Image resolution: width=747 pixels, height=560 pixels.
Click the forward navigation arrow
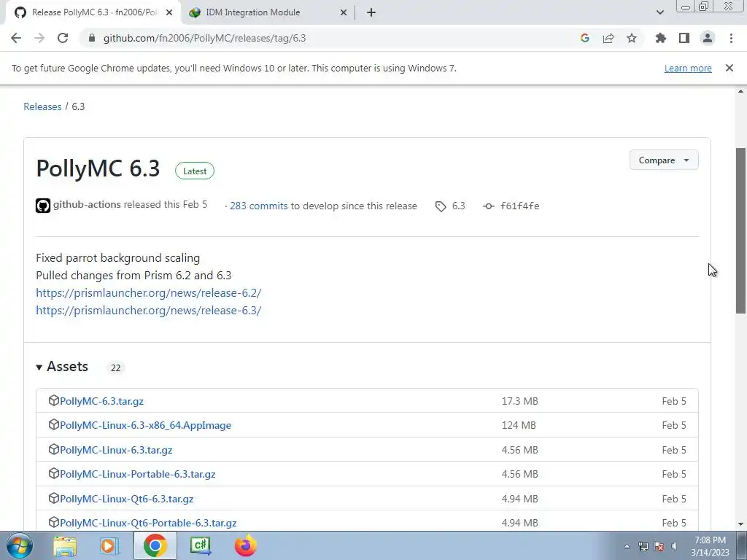click(x=39, y=38)
